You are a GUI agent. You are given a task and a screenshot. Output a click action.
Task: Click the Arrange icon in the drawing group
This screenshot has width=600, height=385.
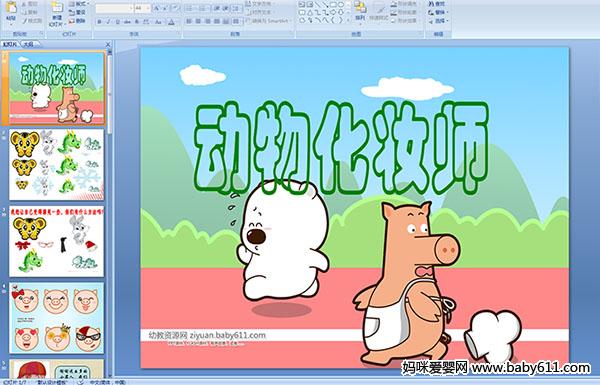(x=360, y=11)
